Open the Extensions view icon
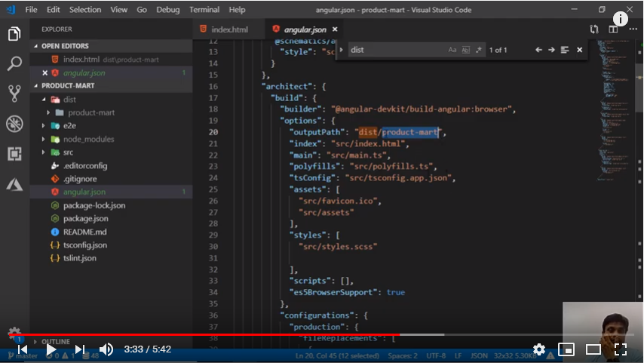The image size is (644, 363). pyautogui.click(x=14, y=153)
